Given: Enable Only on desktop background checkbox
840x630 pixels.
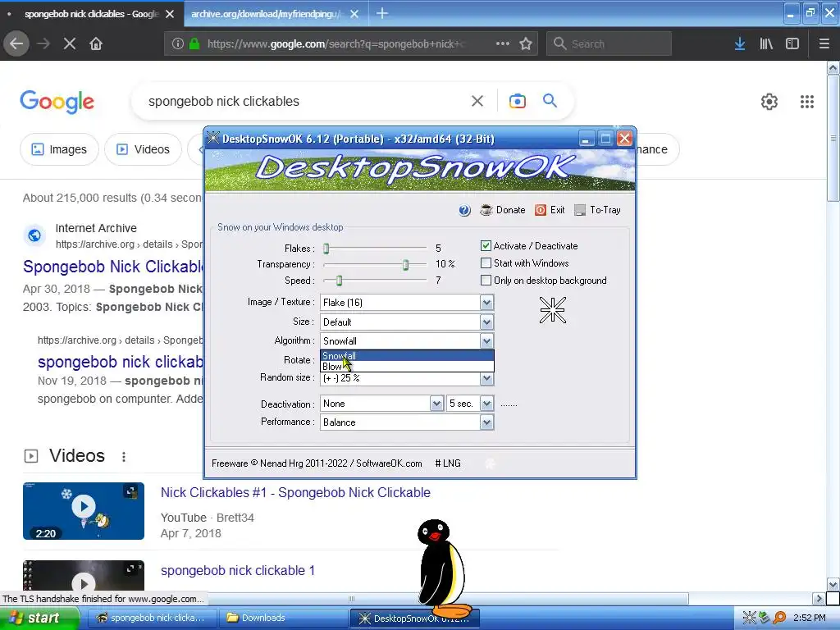Looking at the screenshot, I should tap(486, 281).
